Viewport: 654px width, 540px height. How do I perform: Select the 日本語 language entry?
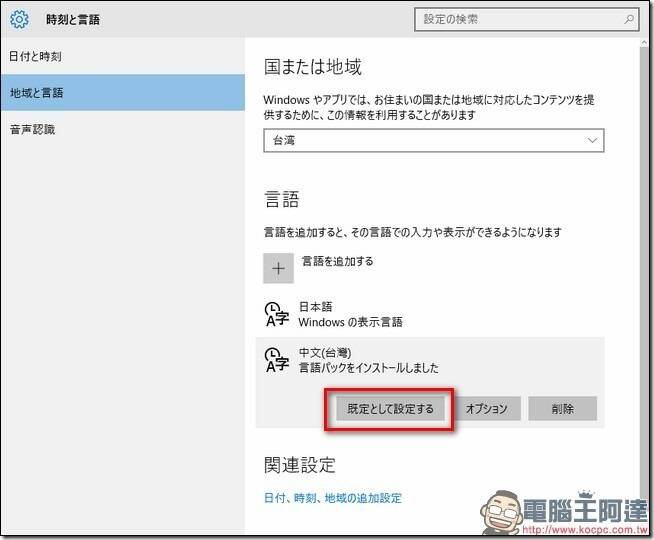click(430, 314)
